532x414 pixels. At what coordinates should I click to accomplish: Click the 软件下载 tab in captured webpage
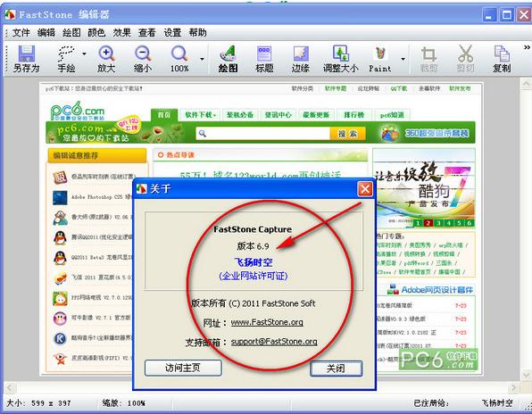200,115
